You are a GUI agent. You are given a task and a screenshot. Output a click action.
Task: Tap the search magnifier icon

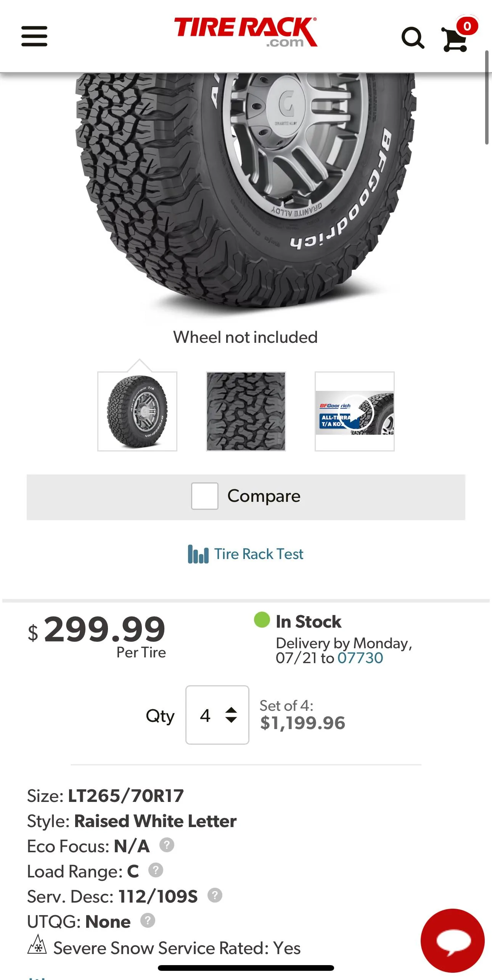(x=413, y=38)
